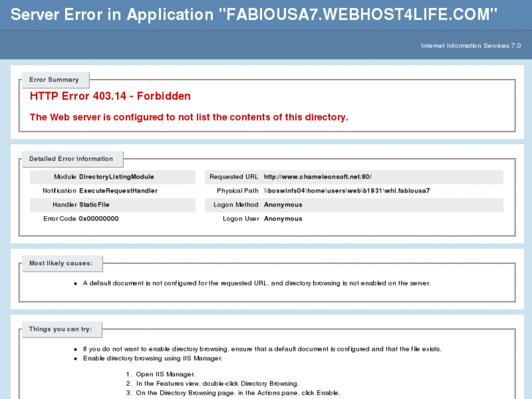Click the DirectoryListingModule value

click(116, 177)
